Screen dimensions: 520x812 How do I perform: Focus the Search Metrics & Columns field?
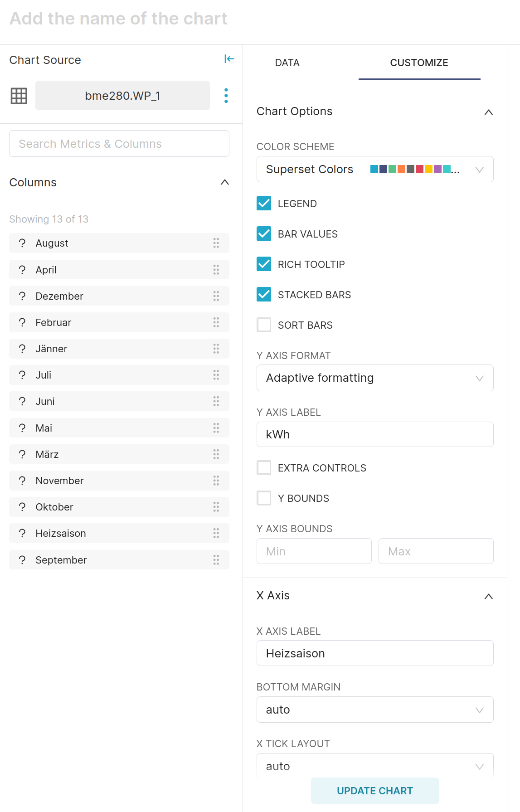pyautogui.click(x=119, y=144)
